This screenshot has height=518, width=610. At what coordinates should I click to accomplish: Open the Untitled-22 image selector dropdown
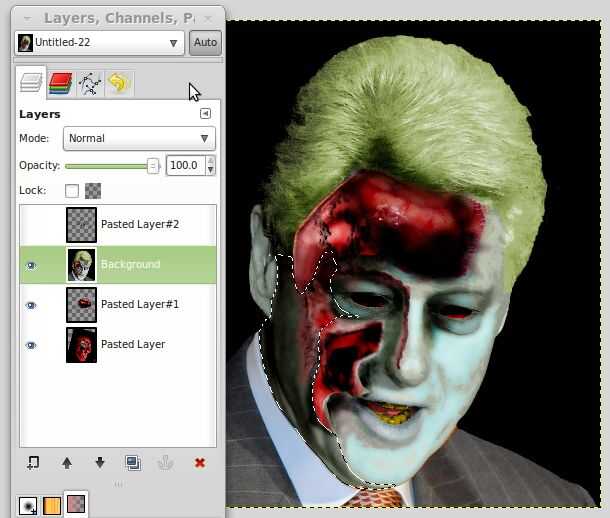tap(99, 42)
